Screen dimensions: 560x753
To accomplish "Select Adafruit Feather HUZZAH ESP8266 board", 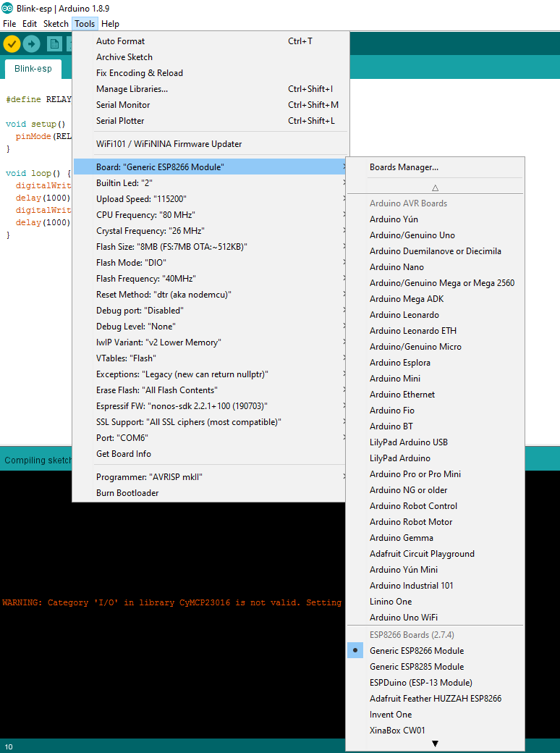I will tap(436, 699).
